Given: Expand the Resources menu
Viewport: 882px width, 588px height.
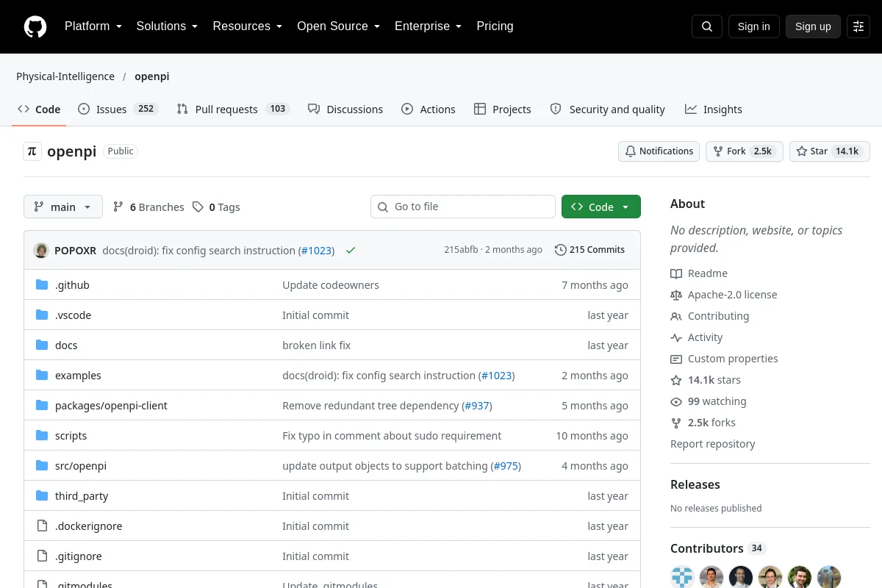Looking at the screenshot, I should pos(248,26).
